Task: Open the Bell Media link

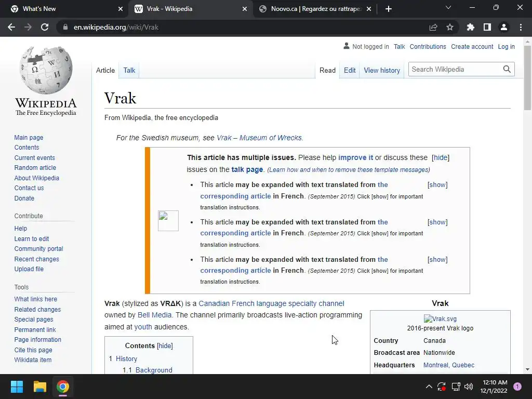Action: tap(154, 315)
